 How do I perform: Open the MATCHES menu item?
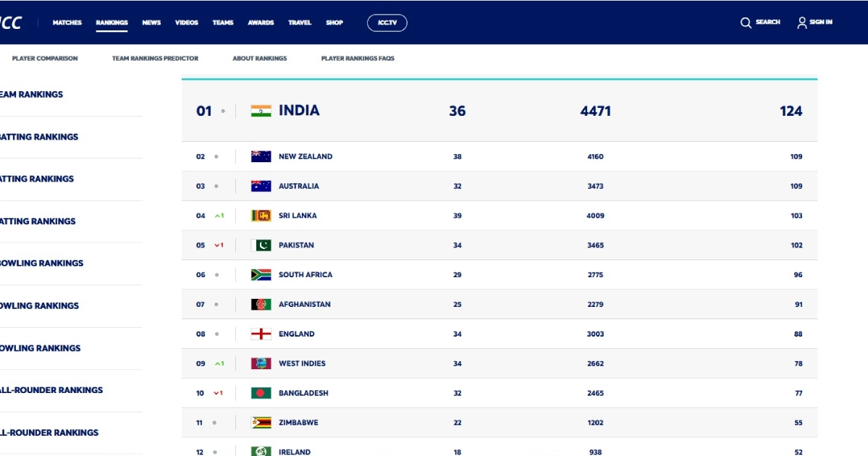click(x=67, y=22)
